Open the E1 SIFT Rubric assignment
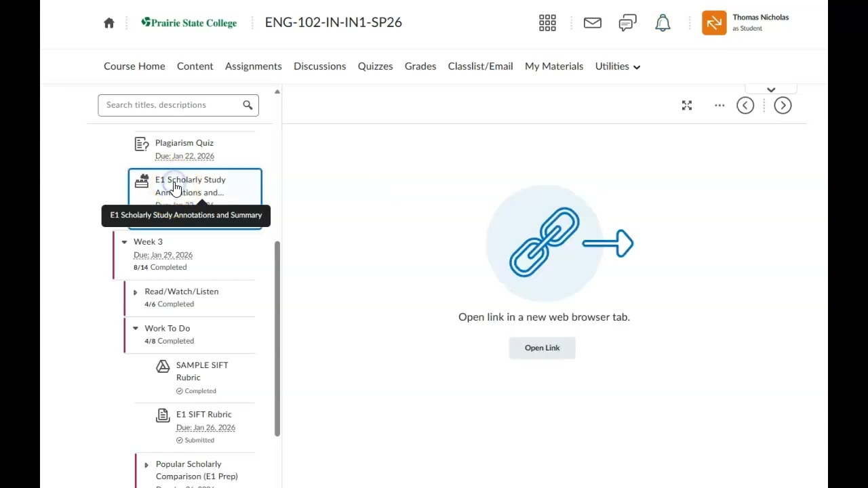868x488 pixels. tap(204, 414)
